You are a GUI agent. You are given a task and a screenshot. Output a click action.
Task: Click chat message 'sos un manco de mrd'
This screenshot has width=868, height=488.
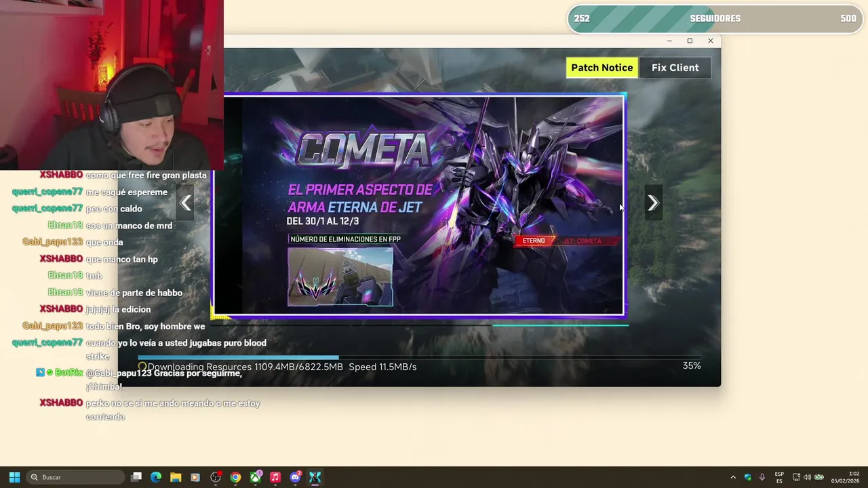[129, 225]
